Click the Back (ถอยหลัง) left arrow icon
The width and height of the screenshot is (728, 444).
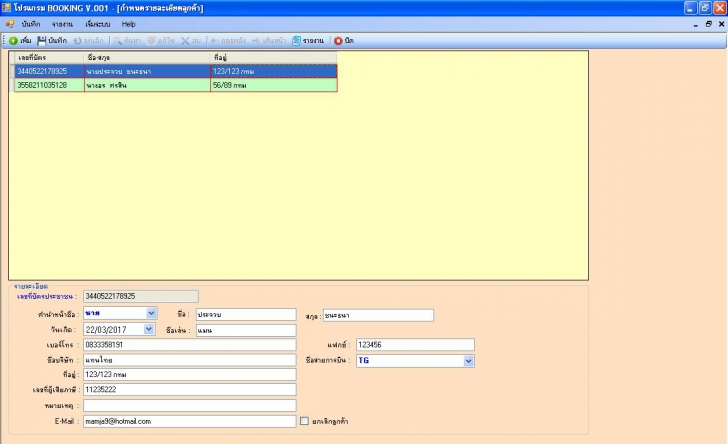click(x=214, y=41)
